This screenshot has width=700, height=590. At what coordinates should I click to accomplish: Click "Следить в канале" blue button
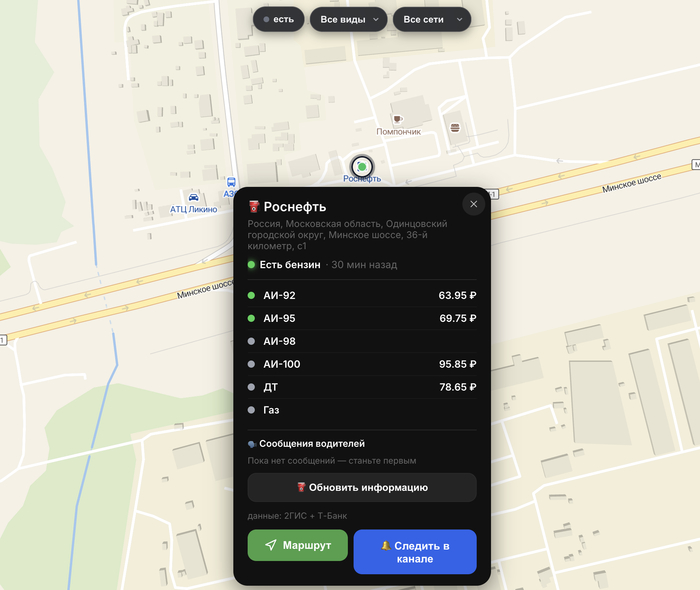pos(415,552)
